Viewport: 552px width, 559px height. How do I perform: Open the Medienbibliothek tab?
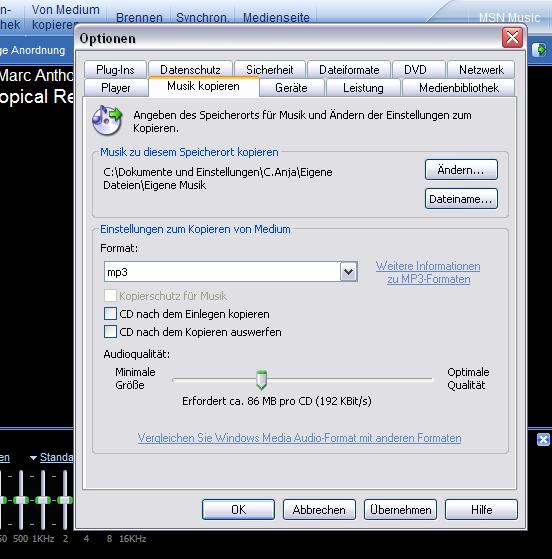pos(459,88)
